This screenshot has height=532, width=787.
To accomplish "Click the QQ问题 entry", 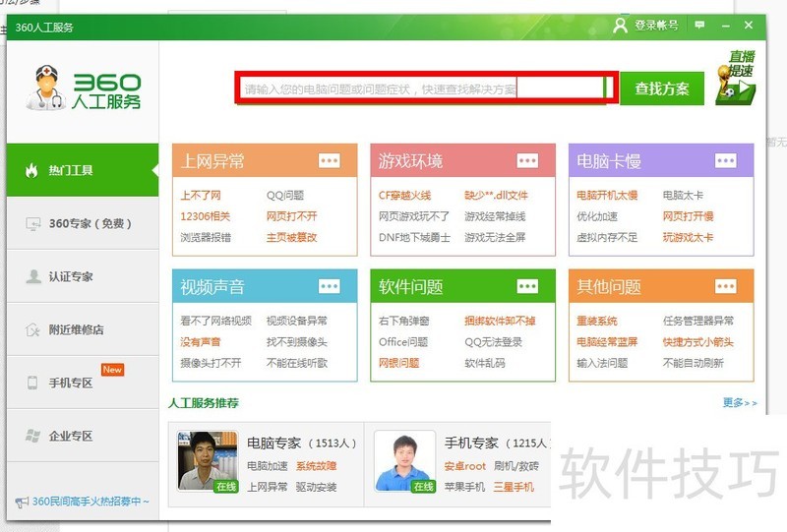I will tap(285, 196).
